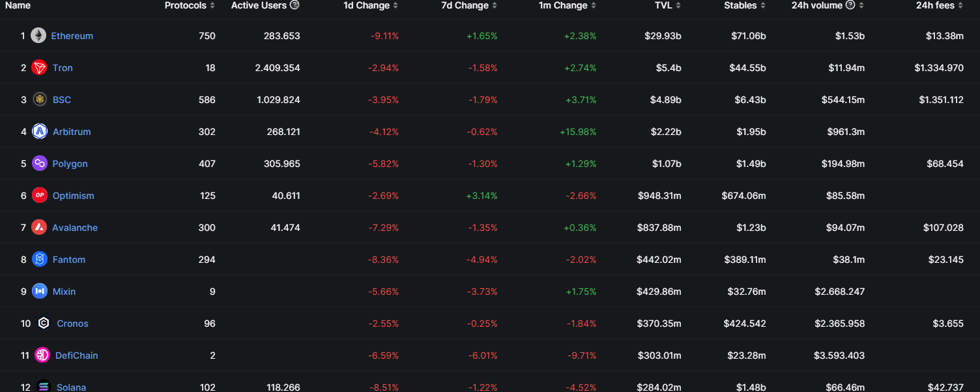
Task: Click the 24h volume help icon
Action: [x=850, y=5]
